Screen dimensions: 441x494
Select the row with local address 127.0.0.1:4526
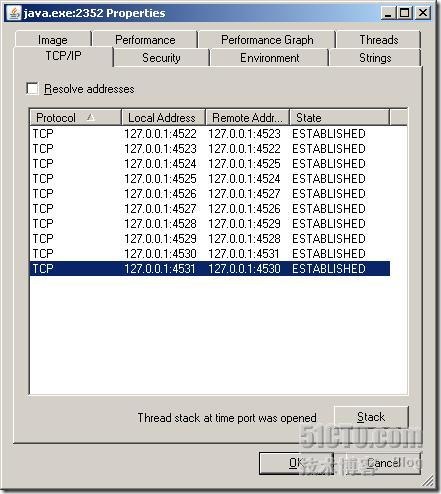click(x=210, y=194)
